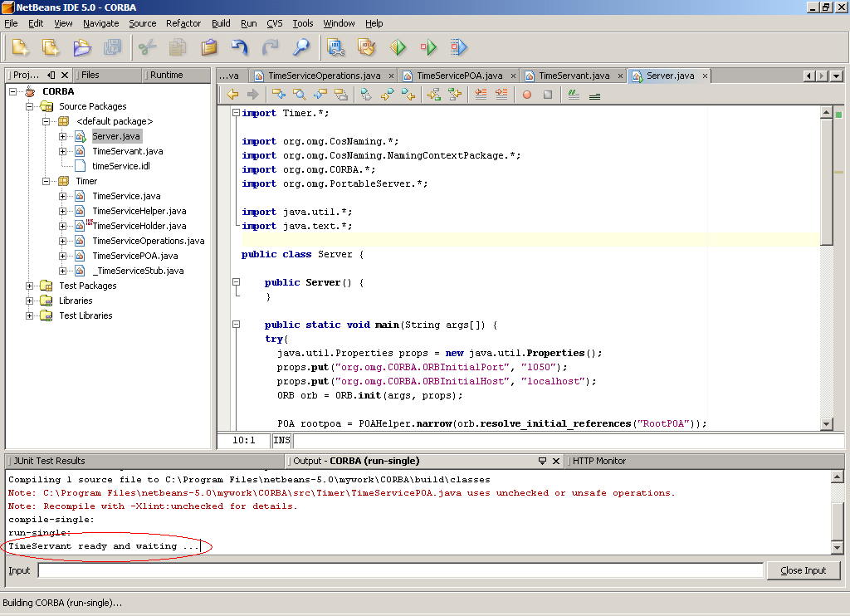Click the editor Forward arrow icon
The width and height of the screenshot is (850, 616).
coord(252,95)
